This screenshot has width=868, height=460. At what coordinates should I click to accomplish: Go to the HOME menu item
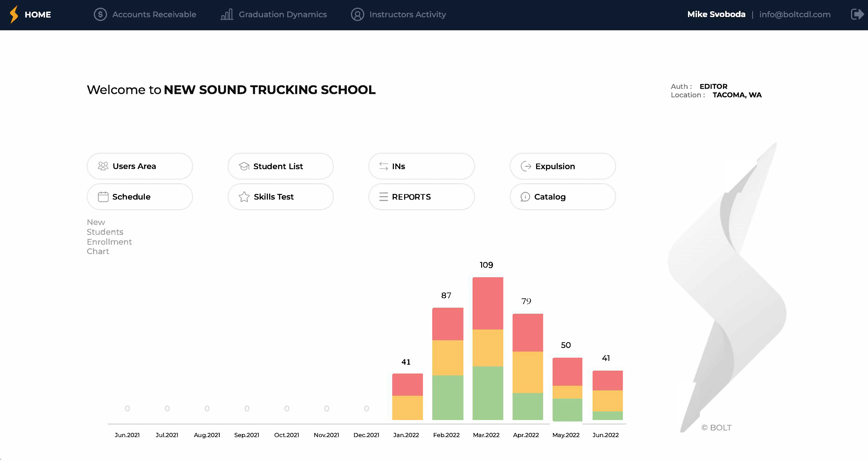coord(38,14)
